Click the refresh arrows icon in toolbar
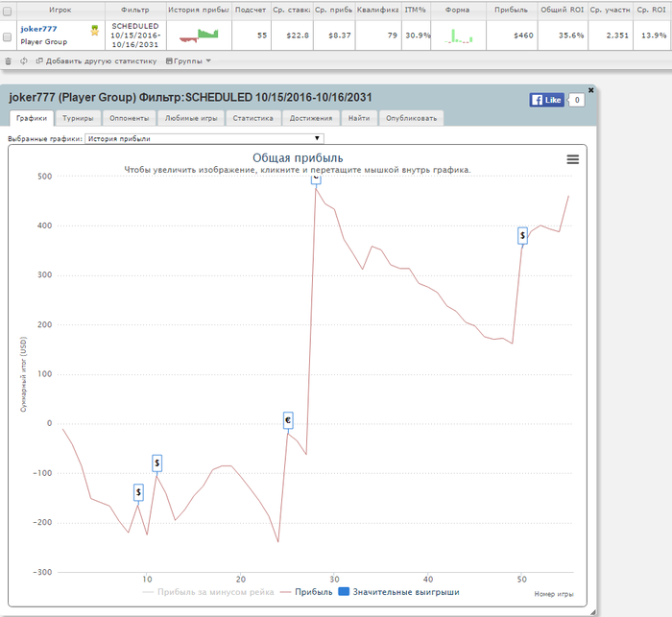 click(x=24, y=61)
